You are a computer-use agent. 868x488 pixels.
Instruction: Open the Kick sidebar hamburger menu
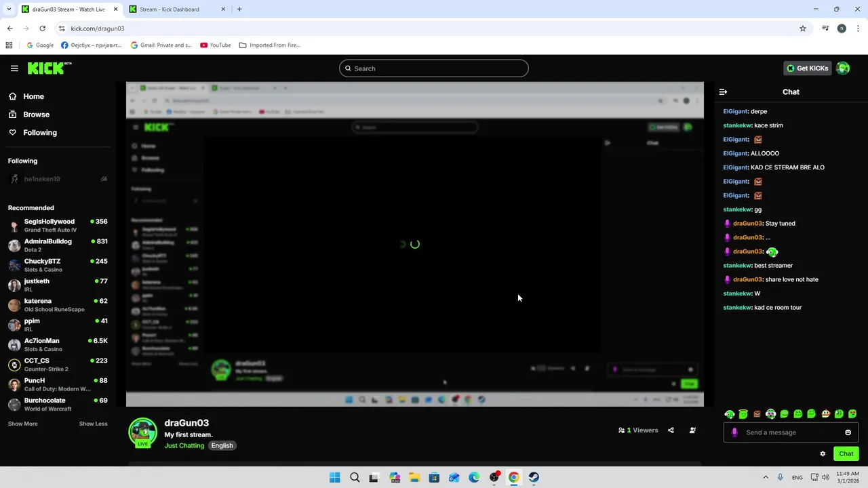(x=14, y=68)
